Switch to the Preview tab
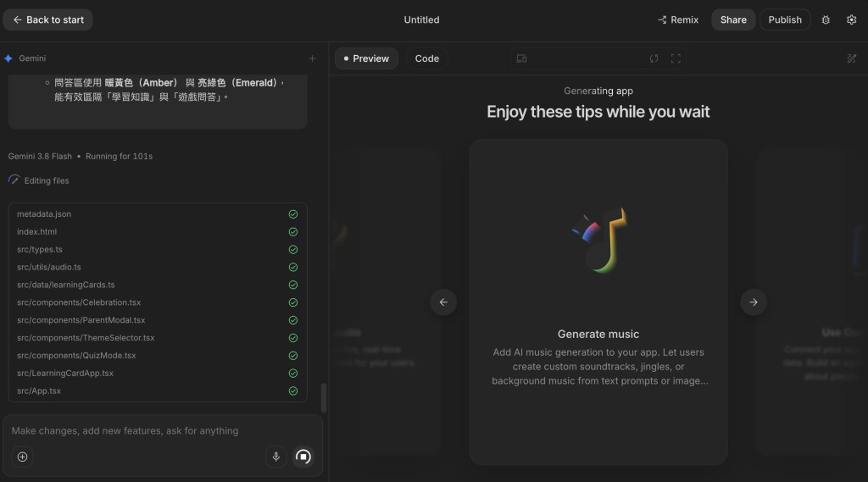The height and width of the screenshot is (482, 868). [x=366, y=58]
